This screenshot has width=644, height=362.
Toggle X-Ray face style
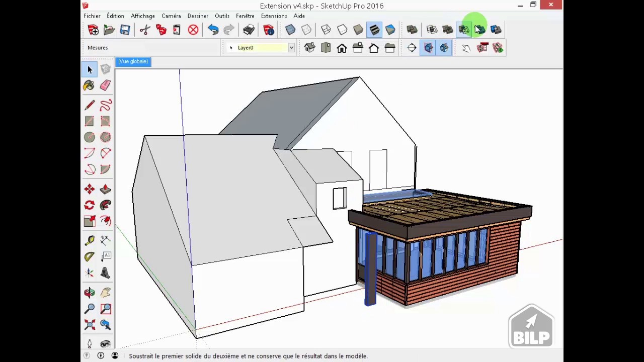290,30
